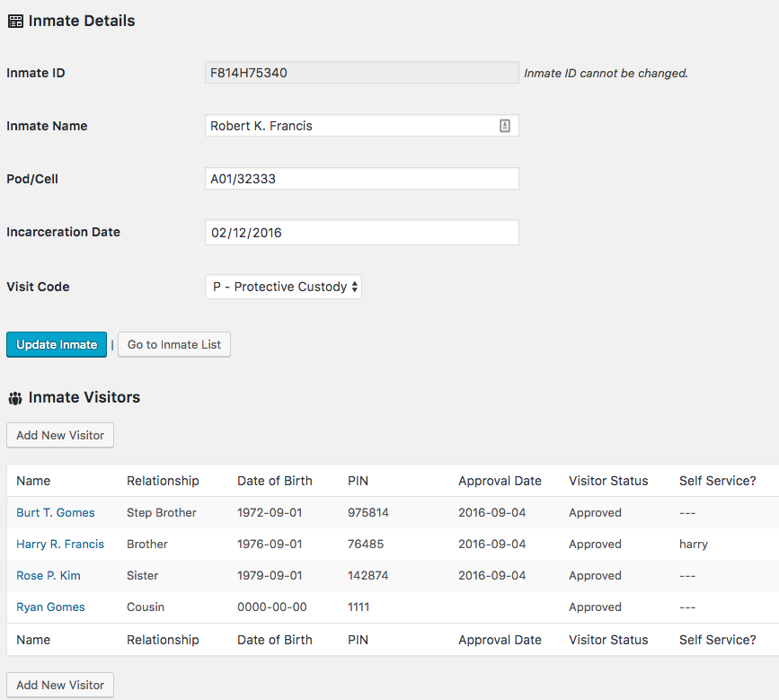Viewport: 779px width, 700px height.
Task: Click the top Date of Birth column header
Action: point(275,481)
